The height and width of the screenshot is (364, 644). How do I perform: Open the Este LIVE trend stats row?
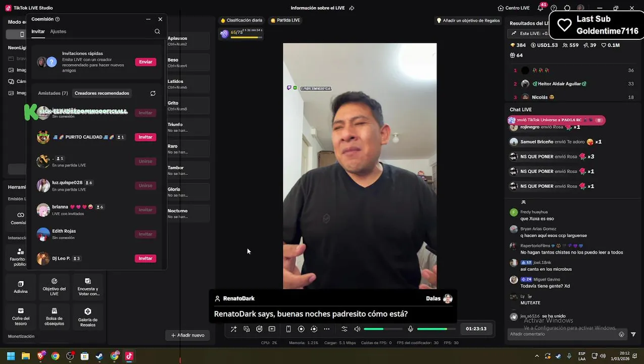[529, 33]
